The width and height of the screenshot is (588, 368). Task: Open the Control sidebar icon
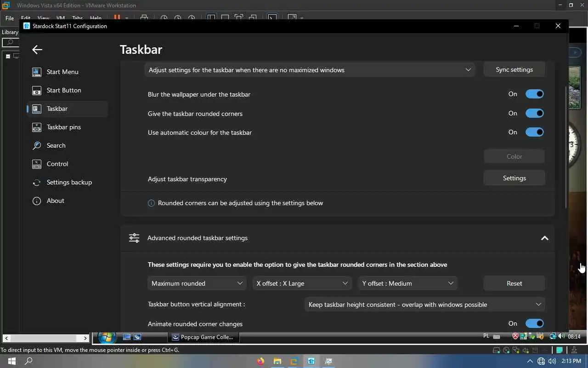point(37,164)
